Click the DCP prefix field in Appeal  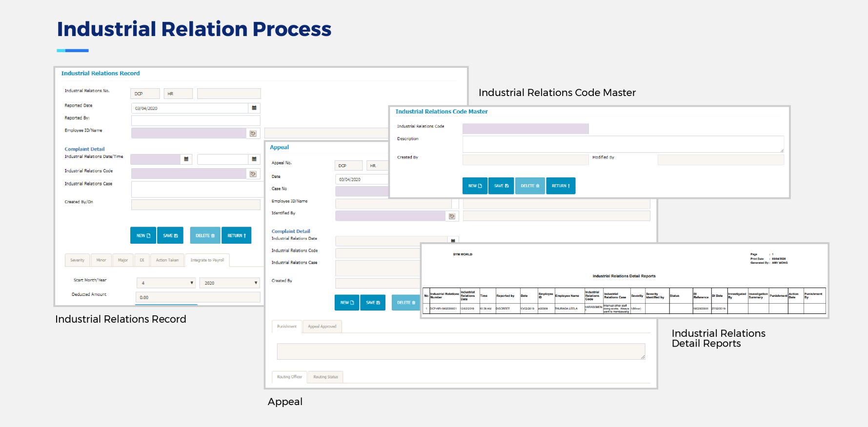pos(348,166)
